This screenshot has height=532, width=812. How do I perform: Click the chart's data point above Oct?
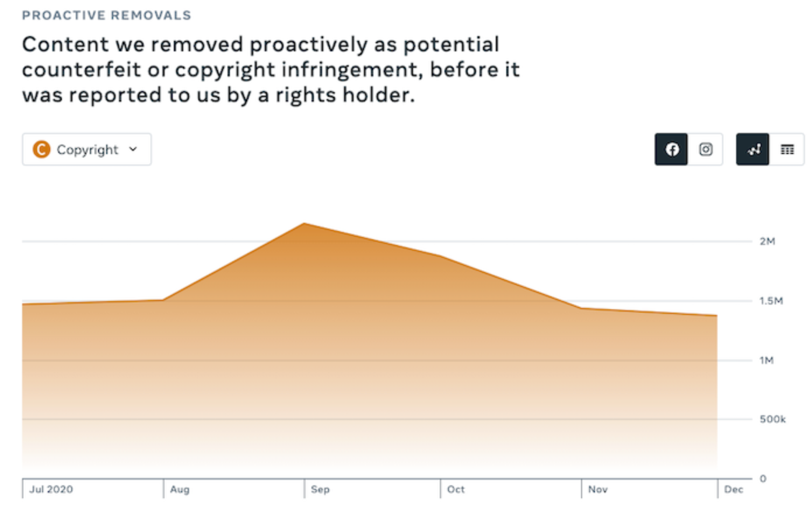click(440, 256)
